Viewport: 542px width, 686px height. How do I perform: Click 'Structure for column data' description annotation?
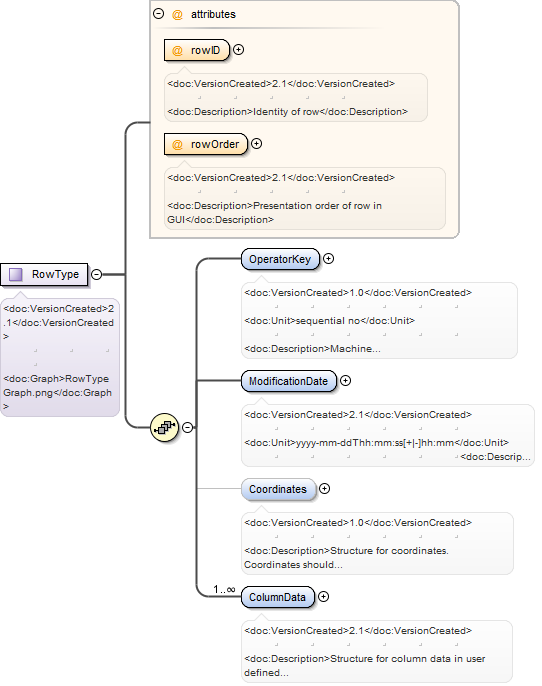364,665
